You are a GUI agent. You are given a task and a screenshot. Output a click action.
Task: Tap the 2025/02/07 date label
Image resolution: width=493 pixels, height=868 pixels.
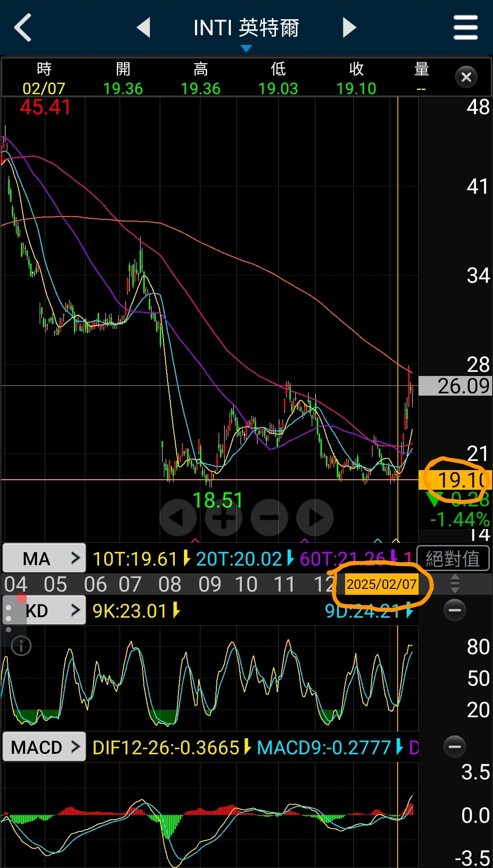381,584
